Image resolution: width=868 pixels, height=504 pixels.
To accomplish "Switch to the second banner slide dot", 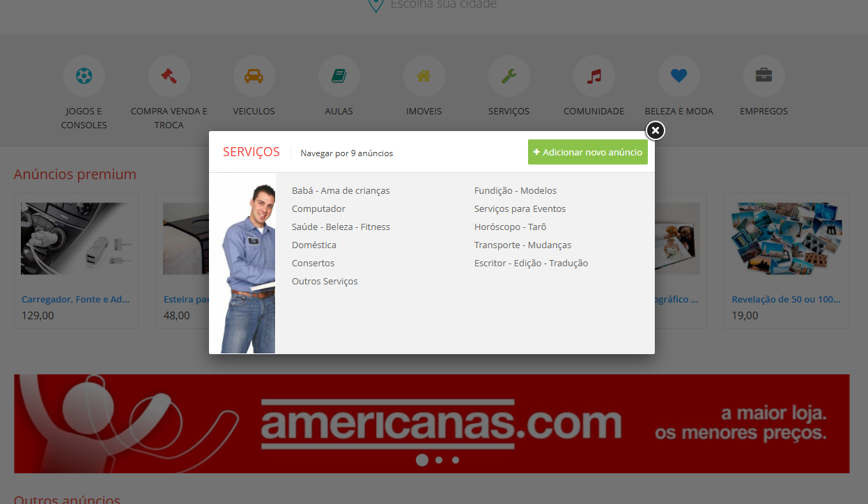I will click(439, 460).
